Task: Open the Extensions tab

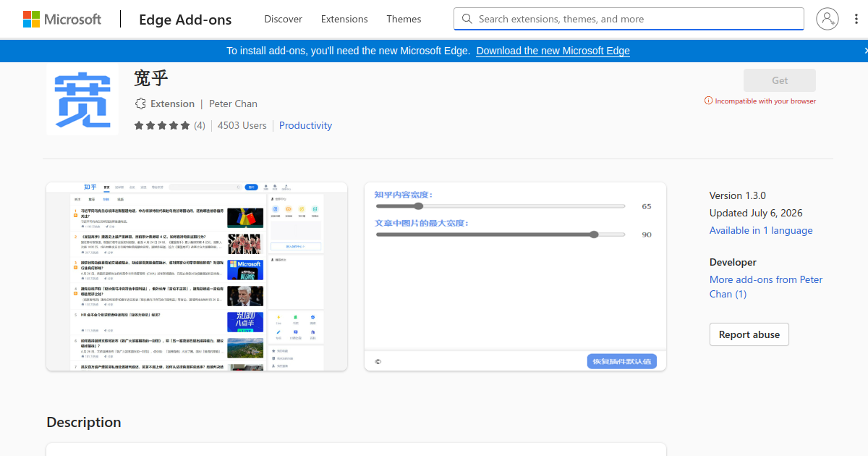Action: [x=344, y=19]
